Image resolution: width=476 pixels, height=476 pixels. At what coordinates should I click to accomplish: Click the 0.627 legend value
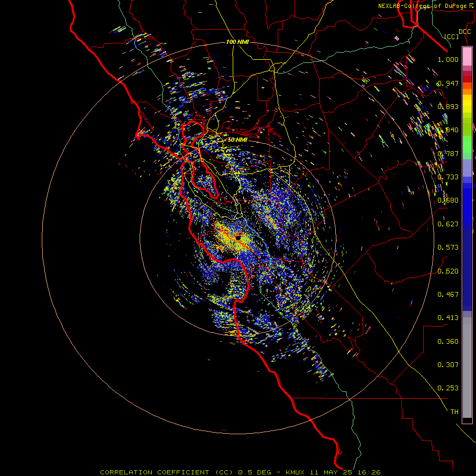coord(448,224)
